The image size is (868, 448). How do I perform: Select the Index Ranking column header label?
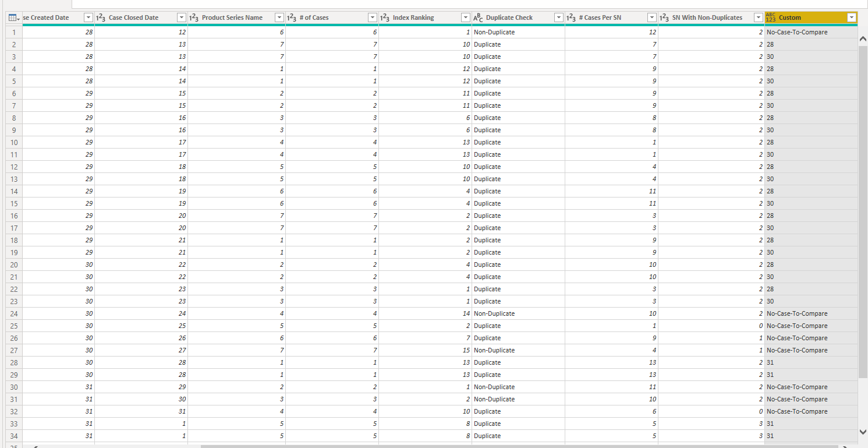click(413, 17)
